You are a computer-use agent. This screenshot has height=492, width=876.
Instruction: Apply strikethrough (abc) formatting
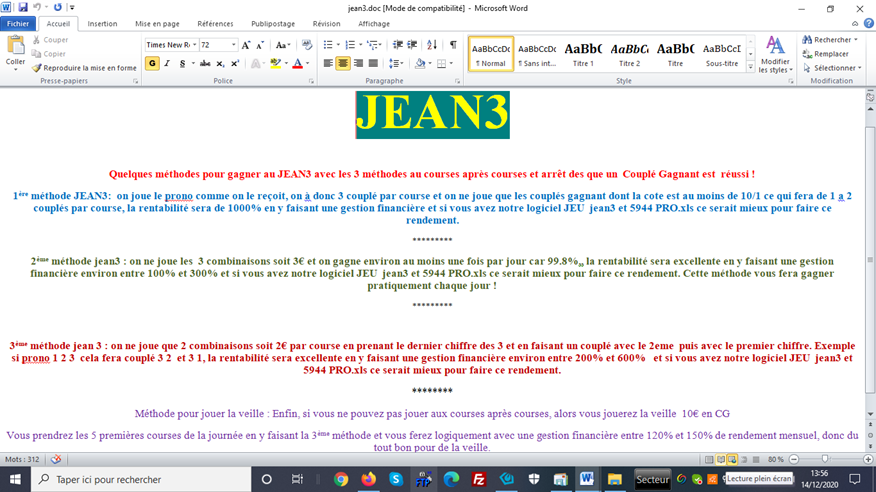[x=205, y=63]
